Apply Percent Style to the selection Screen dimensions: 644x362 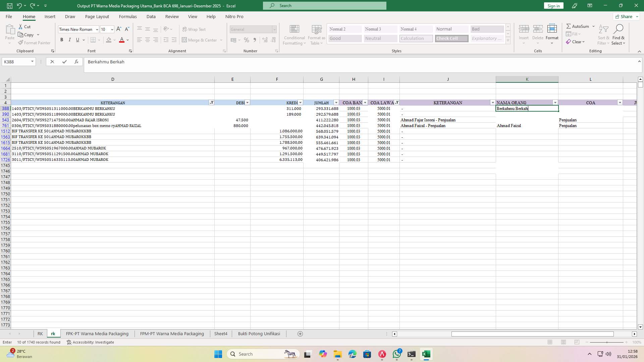(x=247, y=40)
